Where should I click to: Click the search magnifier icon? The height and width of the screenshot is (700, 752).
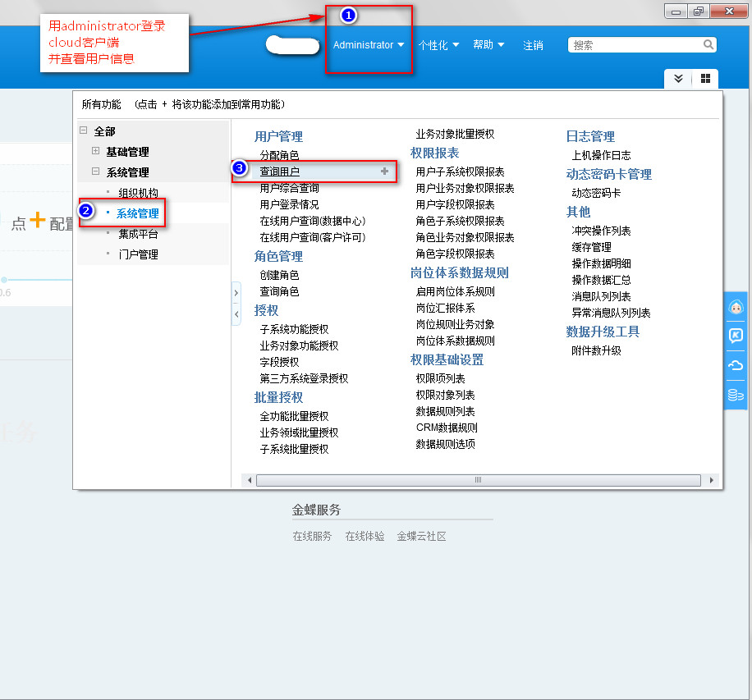pos(708,45)
